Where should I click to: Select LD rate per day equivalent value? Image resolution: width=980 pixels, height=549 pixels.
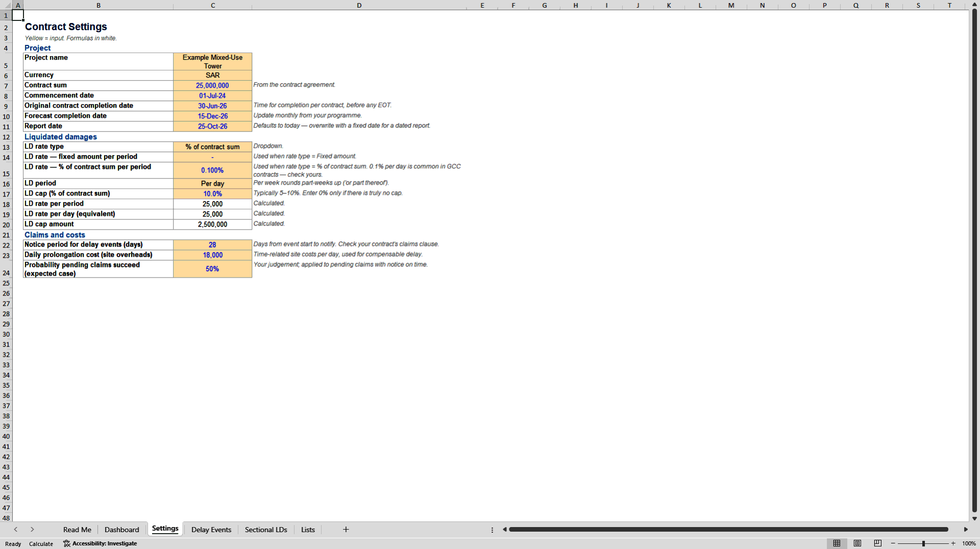(x=212, y=214)
